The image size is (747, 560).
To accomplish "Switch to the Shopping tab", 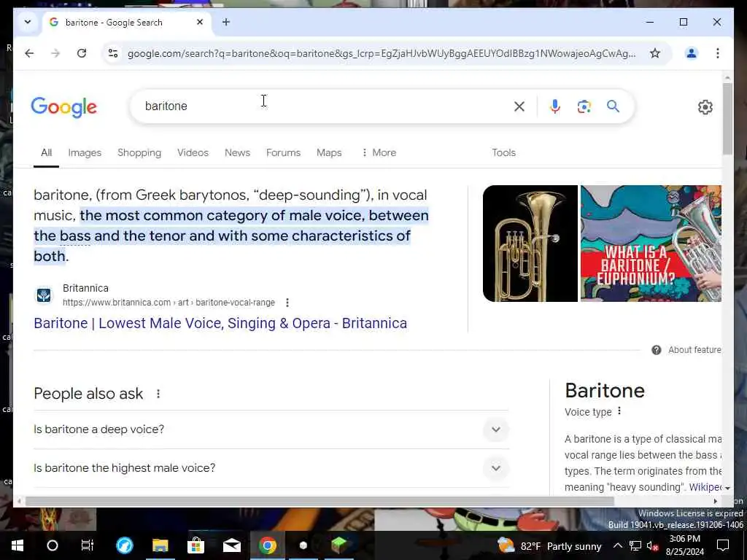I will point(139,153).
